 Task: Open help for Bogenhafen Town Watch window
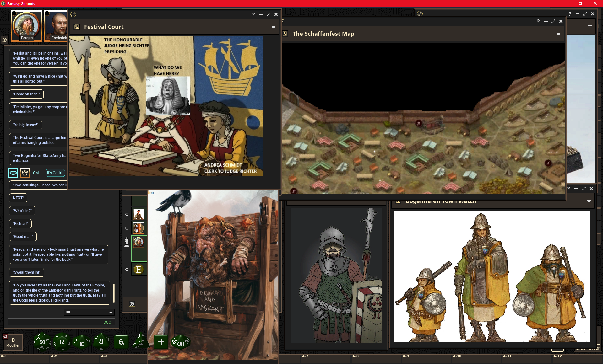click(568, 189)
